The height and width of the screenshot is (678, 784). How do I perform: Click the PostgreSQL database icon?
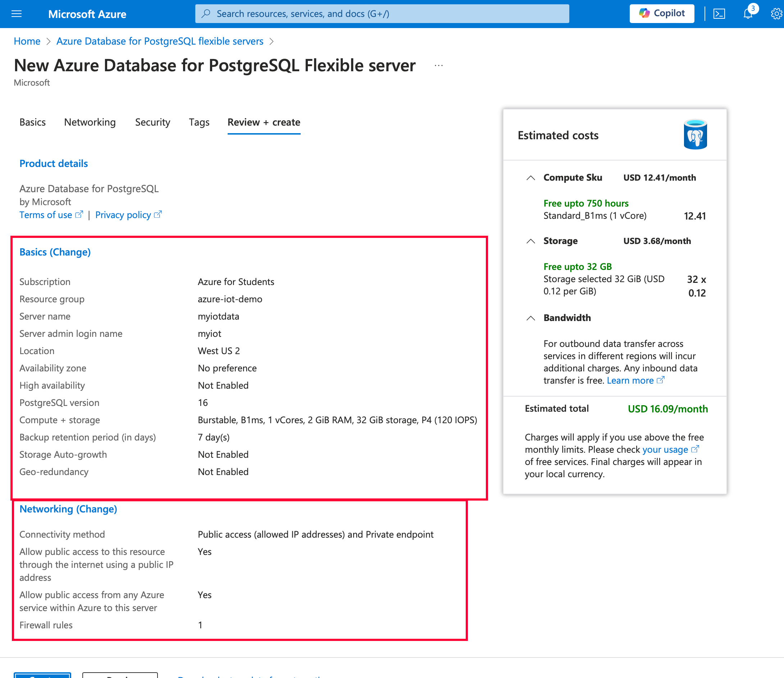[695, 135]
